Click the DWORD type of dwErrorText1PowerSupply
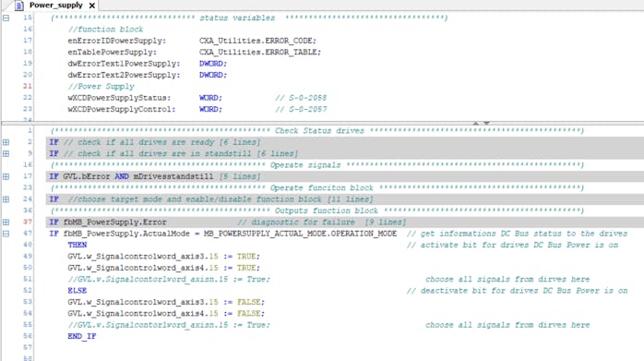The image size is (644, 361). click(213, 64)
